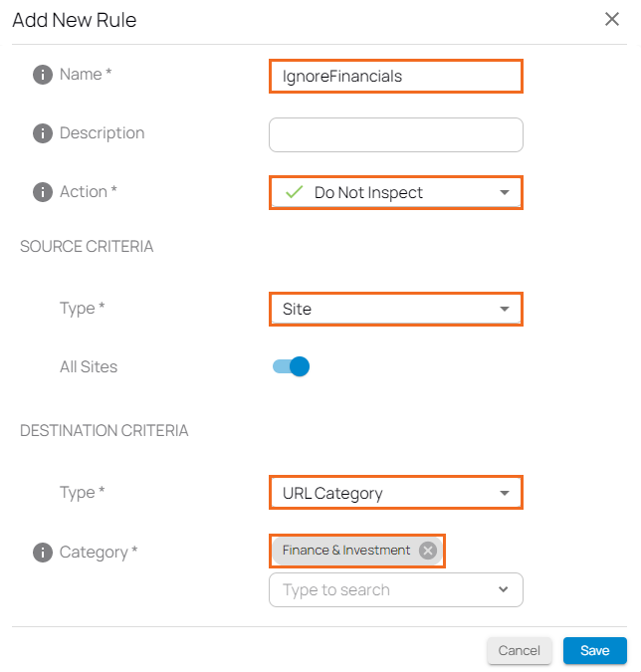The image size is (641, 672).
Task: Click the Cancel button
Action: coord(519,650)
